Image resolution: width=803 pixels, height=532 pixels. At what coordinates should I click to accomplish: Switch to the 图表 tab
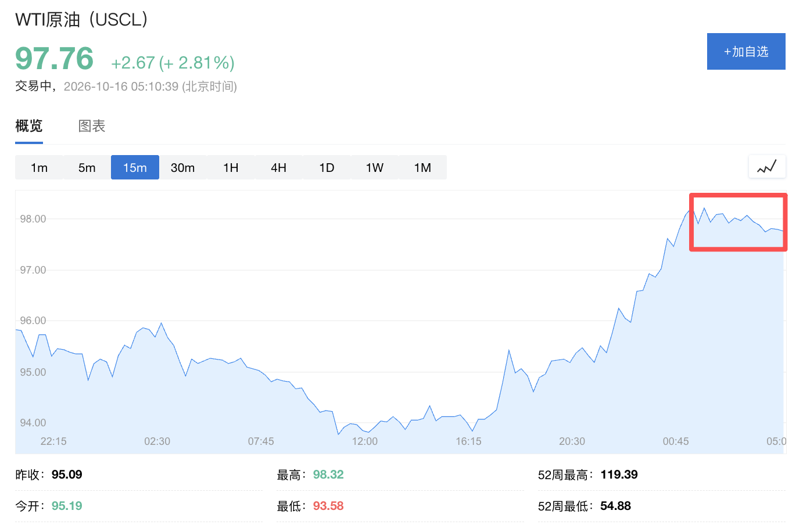tap(92, 126)
